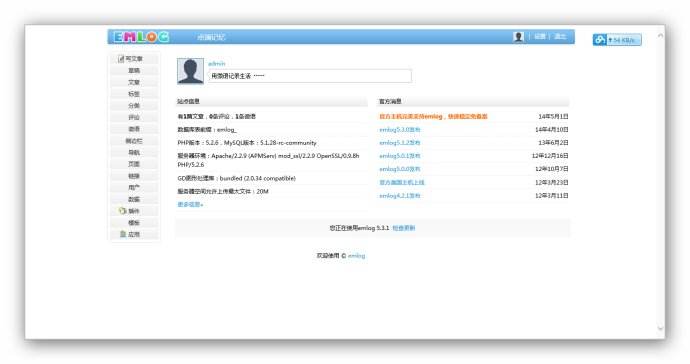
Task: Open the emlog5.3.0 release news link
Action: (400, 130)
